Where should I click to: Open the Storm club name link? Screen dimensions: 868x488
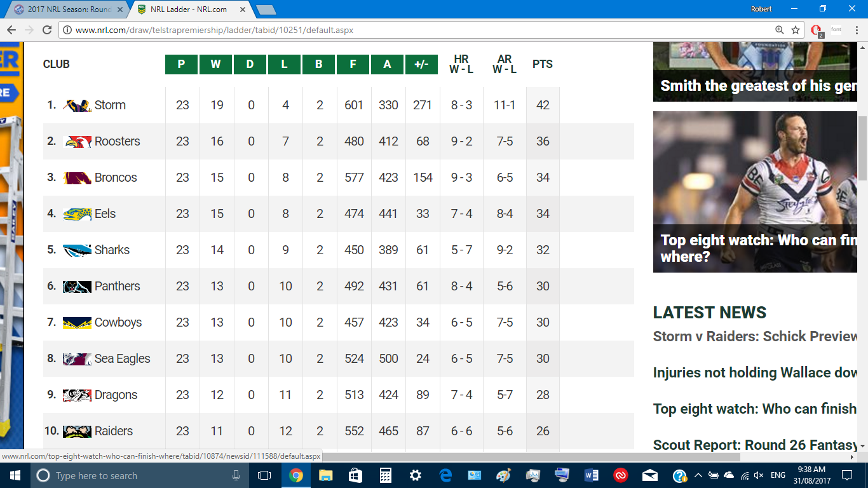click(110, 105)
